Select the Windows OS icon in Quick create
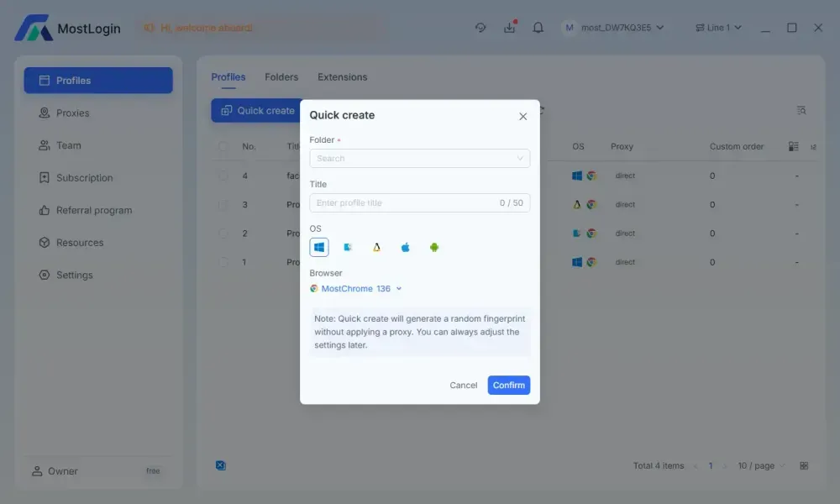This screenshot has width=840, height=504. click(318, 248)
